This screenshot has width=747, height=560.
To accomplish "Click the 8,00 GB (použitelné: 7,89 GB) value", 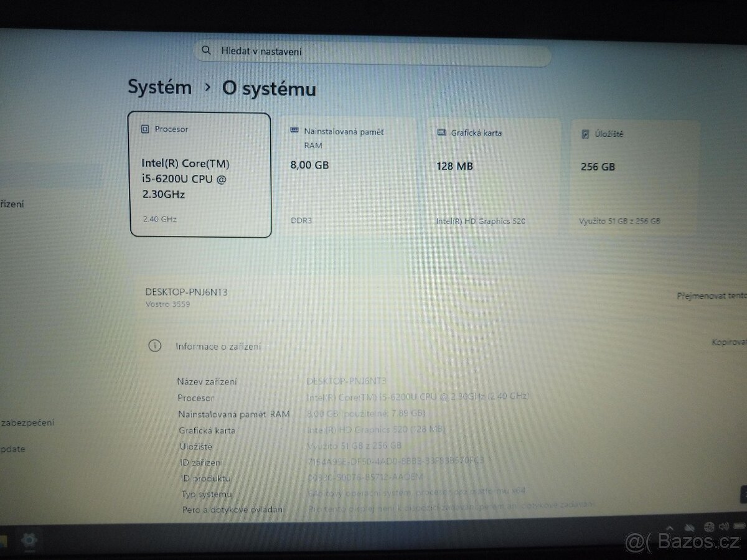I will pos(366,413).
